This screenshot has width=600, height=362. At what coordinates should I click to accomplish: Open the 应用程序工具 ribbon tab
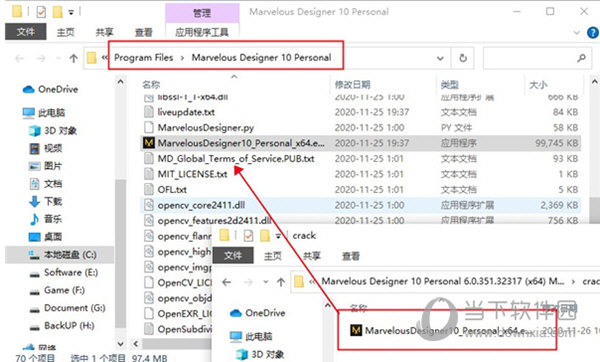(202, 33)
